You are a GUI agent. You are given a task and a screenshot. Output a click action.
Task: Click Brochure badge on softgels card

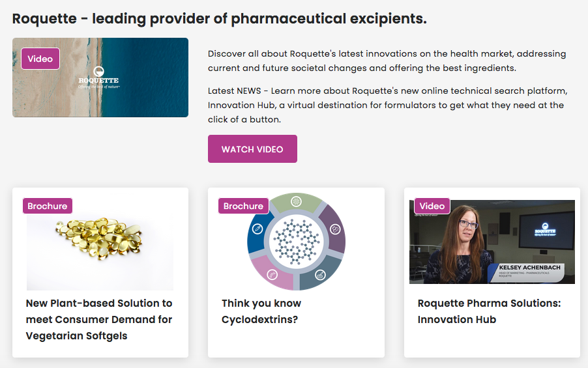pos(47,206)
